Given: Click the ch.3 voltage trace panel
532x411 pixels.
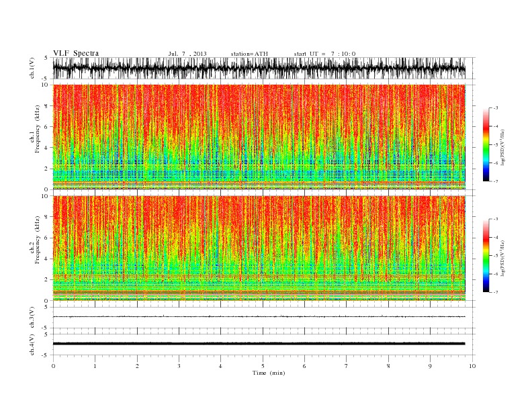Looking at the screenshot, I should [263, 318].
